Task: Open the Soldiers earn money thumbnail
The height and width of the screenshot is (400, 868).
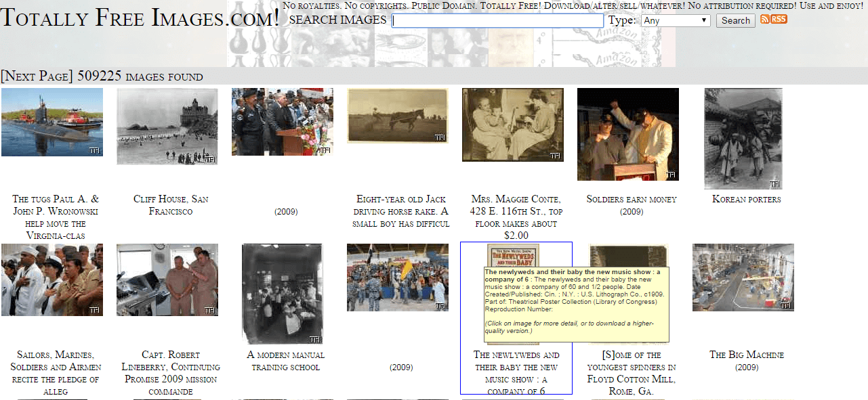Action: tap(627, 134)
